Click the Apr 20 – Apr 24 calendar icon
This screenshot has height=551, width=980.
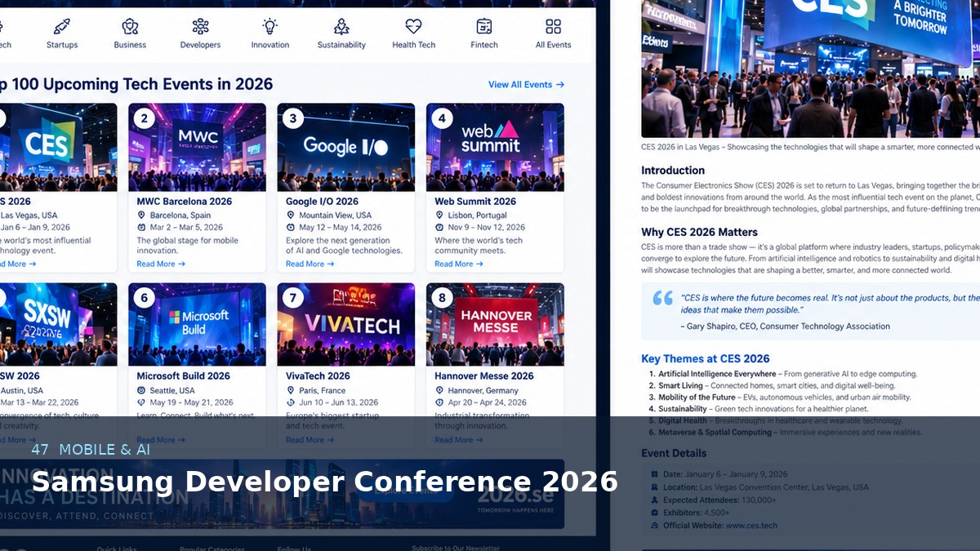click(439, 402)
